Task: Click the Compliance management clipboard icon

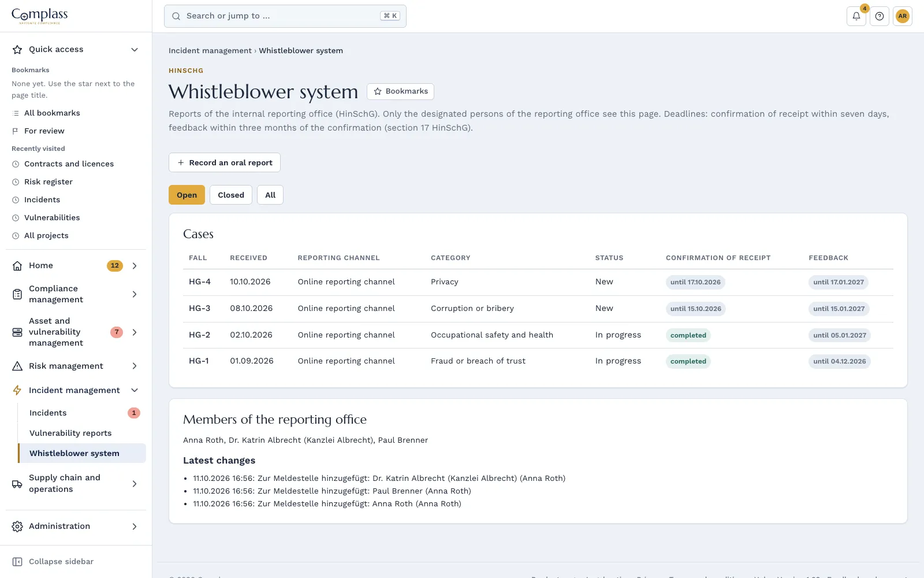Action: [x=17, y=294]
